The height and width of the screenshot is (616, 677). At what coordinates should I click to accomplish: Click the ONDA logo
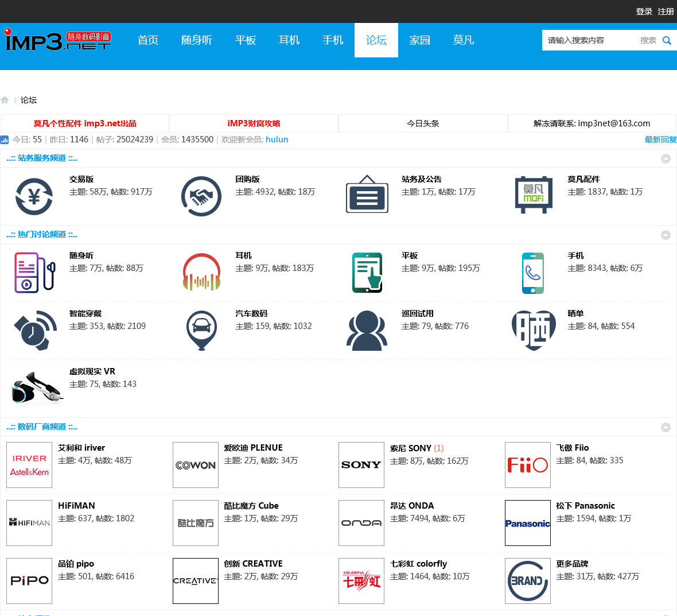point(361,523)
